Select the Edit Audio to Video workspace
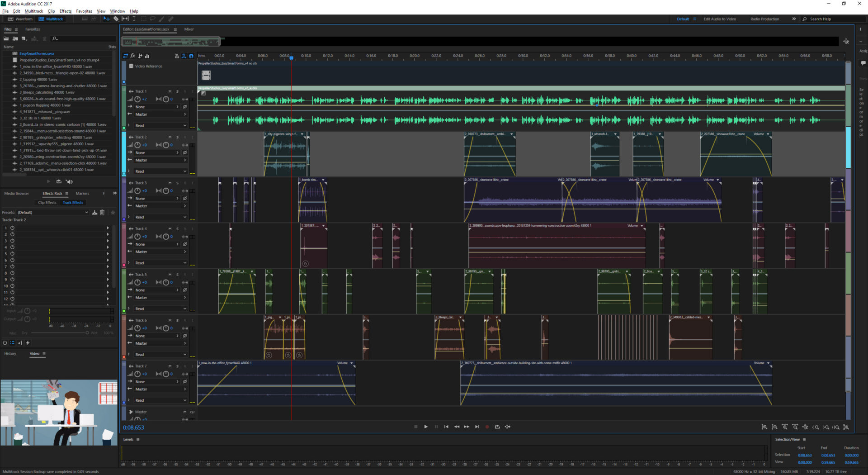This screenshot has width=868, height=475. tap(720, 19)
